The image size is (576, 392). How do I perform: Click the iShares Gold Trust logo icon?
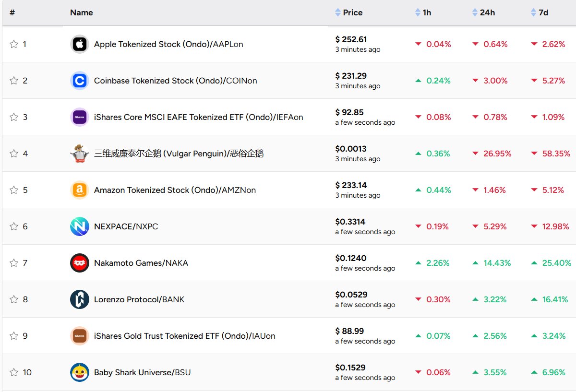tap(79, 336)
